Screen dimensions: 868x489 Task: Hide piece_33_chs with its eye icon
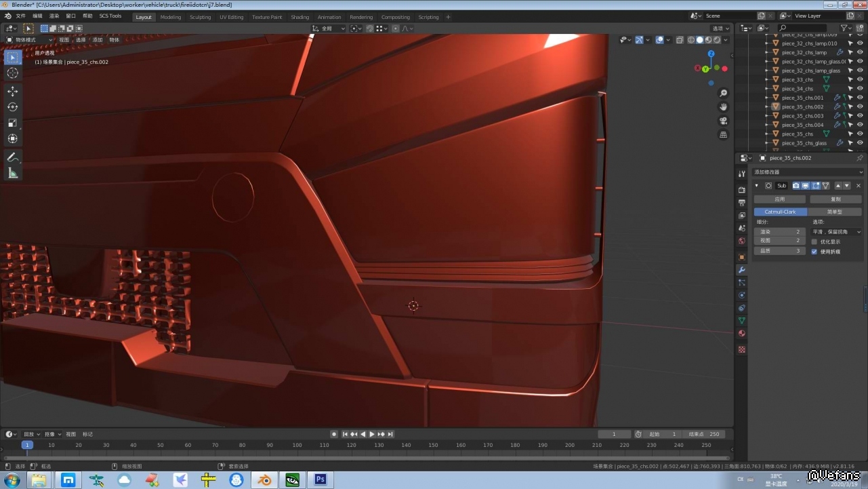click(860, 79)
